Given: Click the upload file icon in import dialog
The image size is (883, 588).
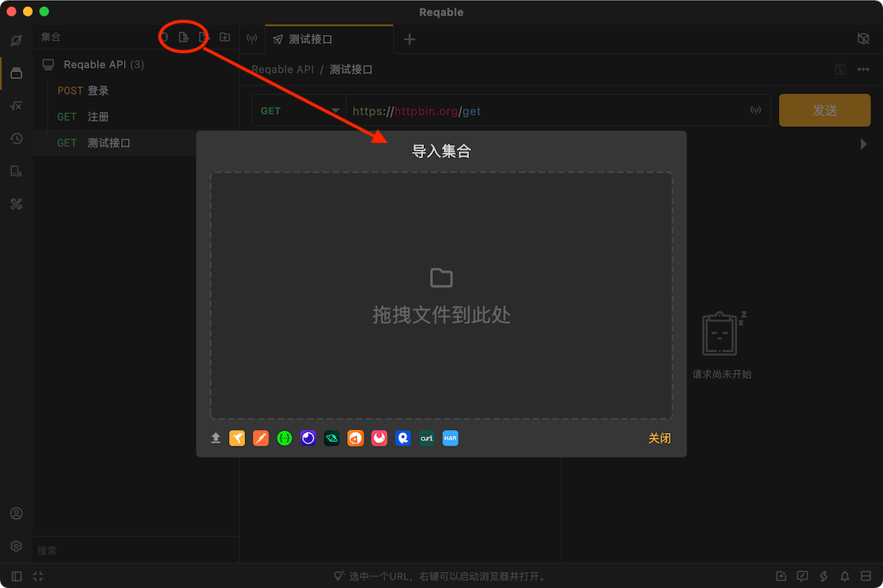Looking at the screenshot, I should [x=215, y=437].
